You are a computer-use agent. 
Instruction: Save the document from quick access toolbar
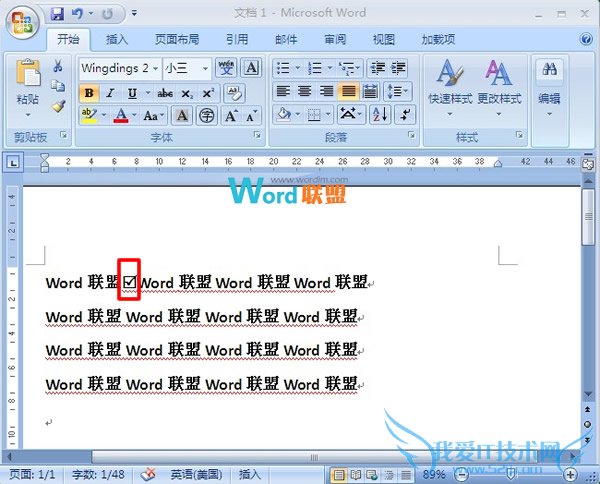coord(57,15)
